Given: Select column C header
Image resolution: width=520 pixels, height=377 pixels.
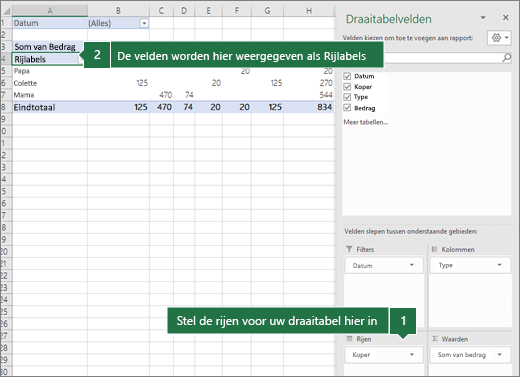Looking at the screenshot, I should click(161, 11).
